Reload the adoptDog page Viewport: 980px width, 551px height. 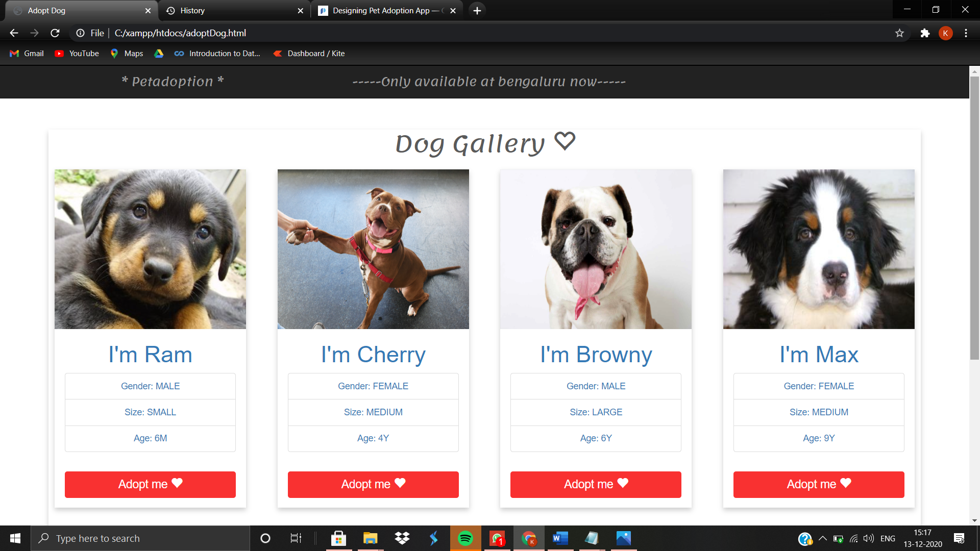55,33
